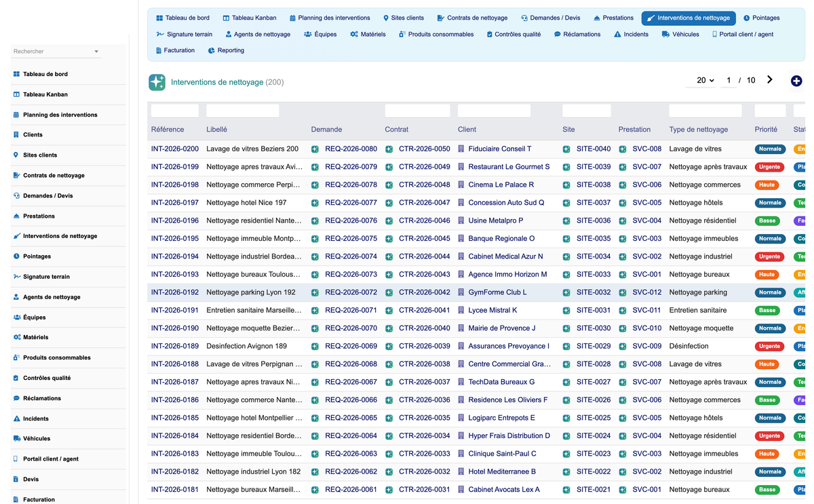Click the signature icon of Signature terrain tab
Viewport: 814px width, 504px height.
[160, 34]
